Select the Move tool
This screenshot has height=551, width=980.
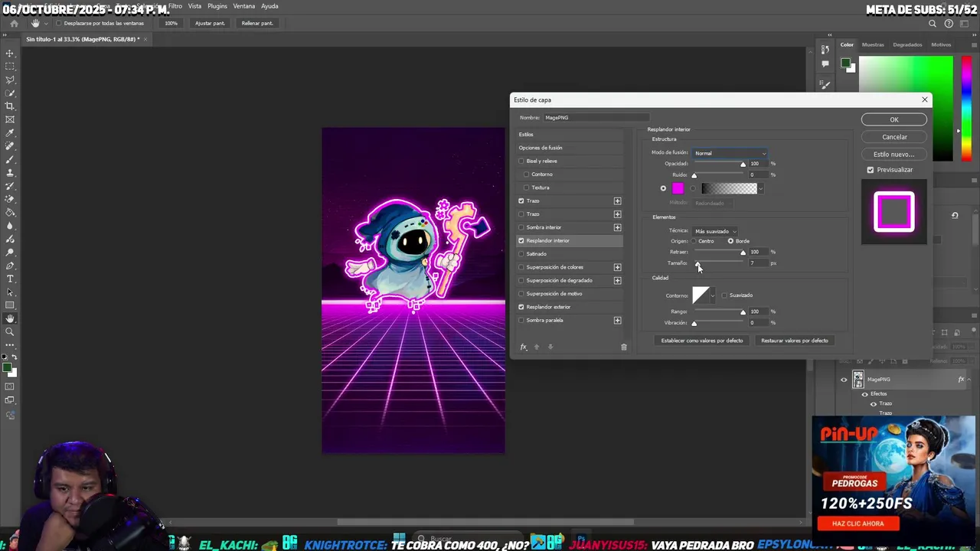click(10, 54)
